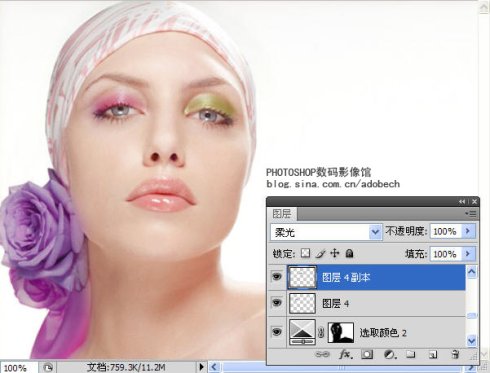
Task: Delete layer with trash icon
Action: tap(455, 354)
